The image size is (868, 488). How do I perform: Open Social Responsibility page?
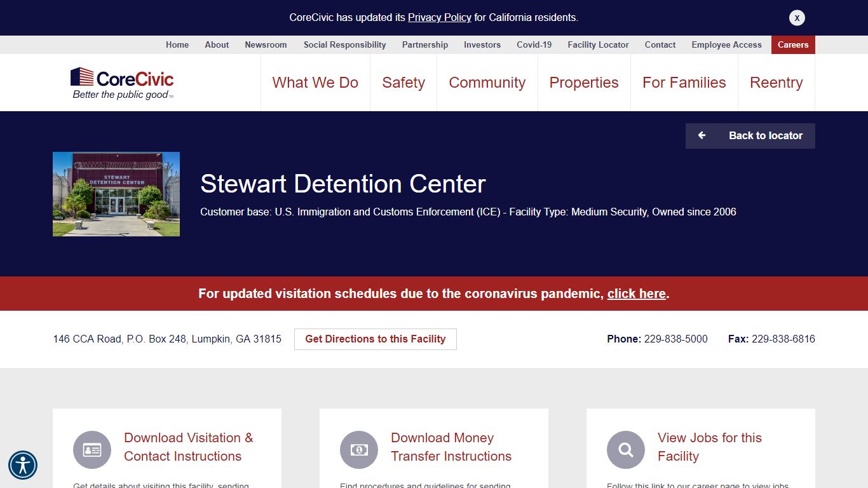click(344, 44)
